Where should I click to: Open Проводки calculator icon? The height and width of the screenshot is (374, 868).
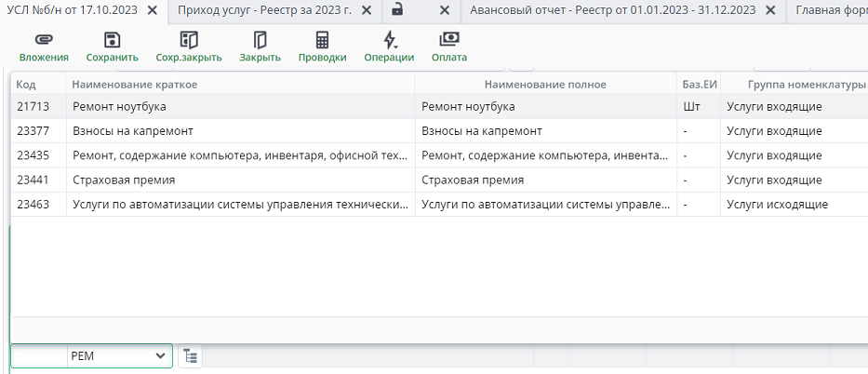pyautogui.click(x=322, y=41)
